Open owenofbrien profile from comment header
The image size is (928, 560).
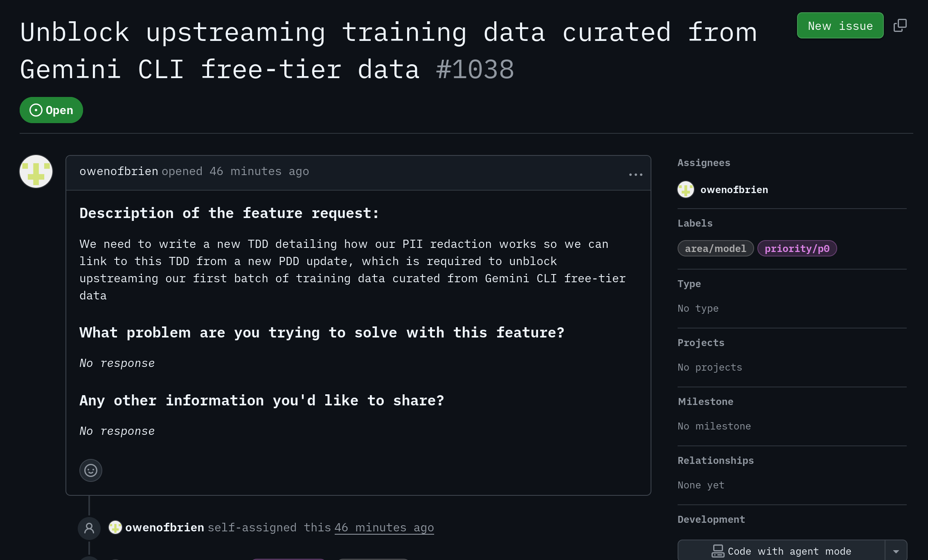[x=119, y=171]
